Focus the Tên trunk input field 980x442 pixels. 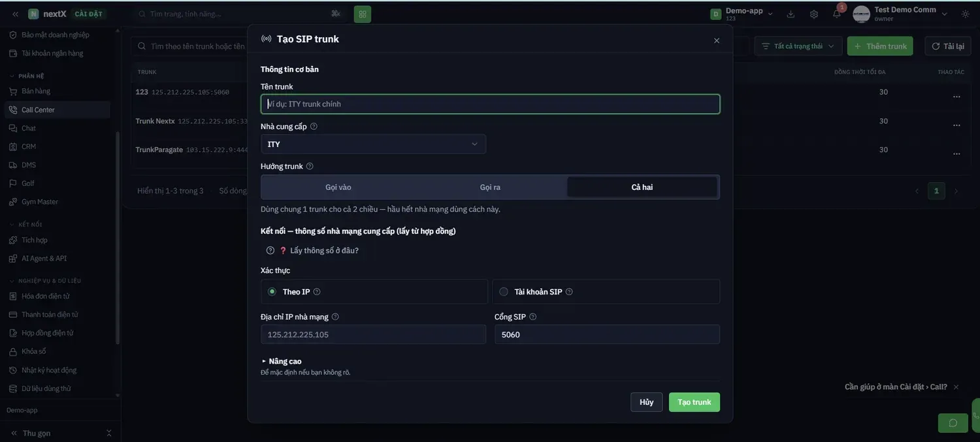(490, 104)
